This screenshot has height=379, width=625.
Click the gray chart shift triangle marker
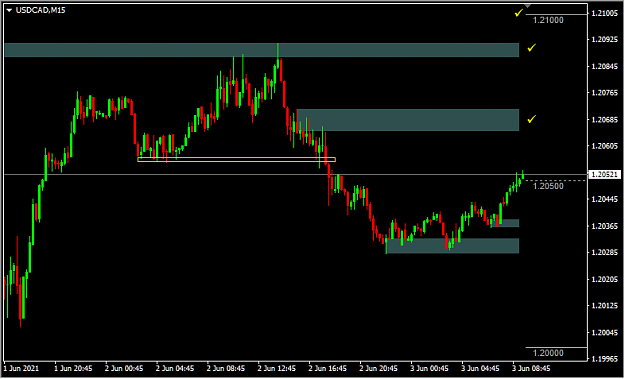(x=528, y=6)
